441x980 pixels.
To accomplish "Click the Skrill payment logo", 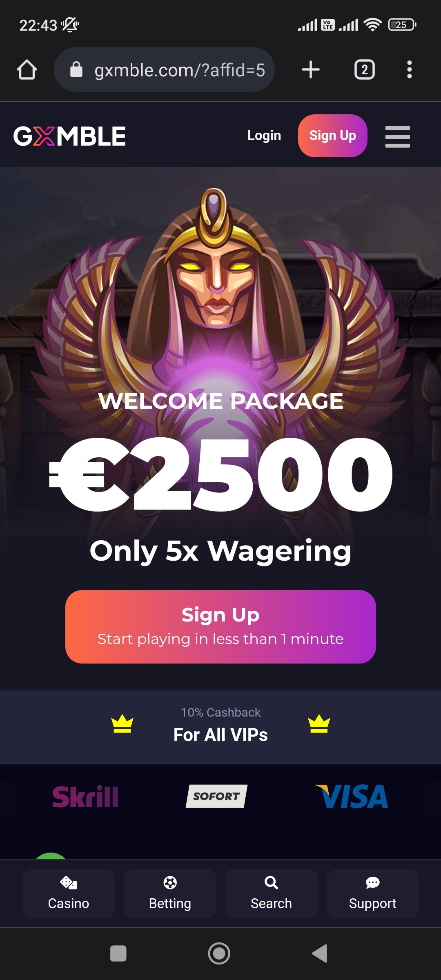I will (85, 797).
